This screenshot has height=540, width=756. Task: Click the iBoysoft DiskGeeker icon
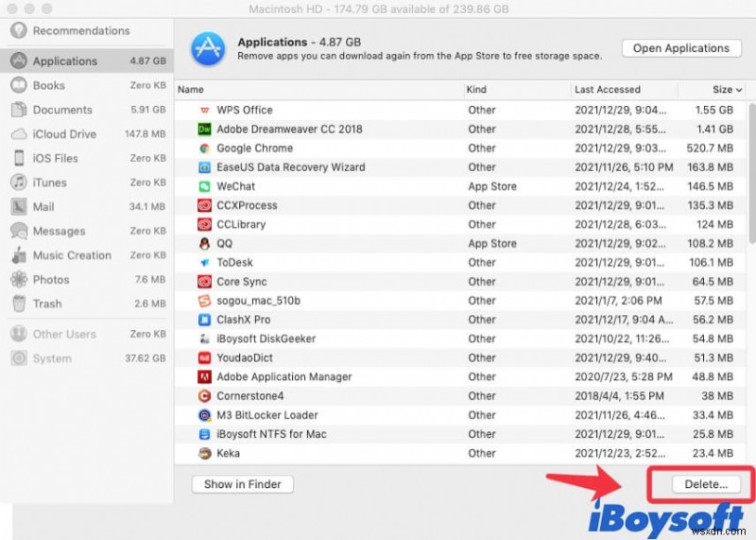click(x=204, y=339)
